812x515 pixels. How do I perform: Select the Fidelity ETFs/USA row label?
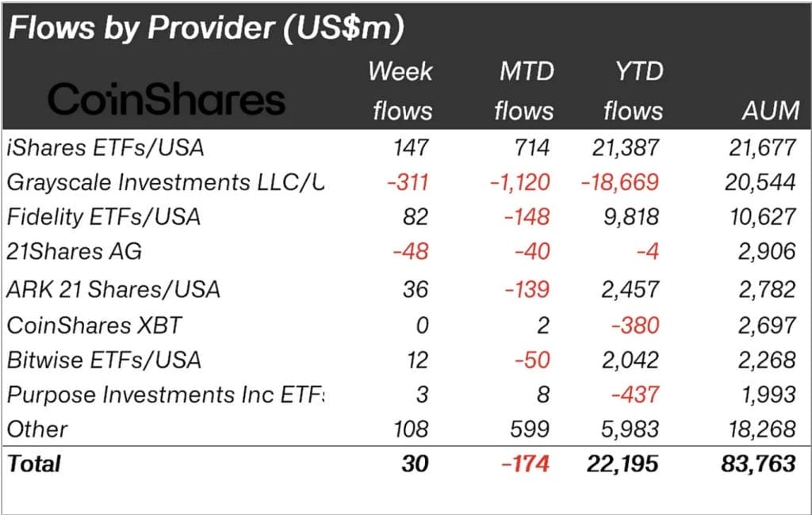(103, 217)
